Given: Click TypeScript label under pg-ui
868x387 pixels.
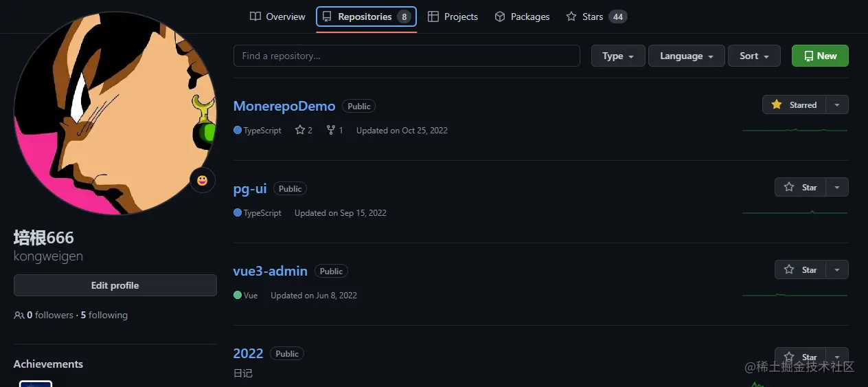Looking at the screenshot, I should [262, 213].
